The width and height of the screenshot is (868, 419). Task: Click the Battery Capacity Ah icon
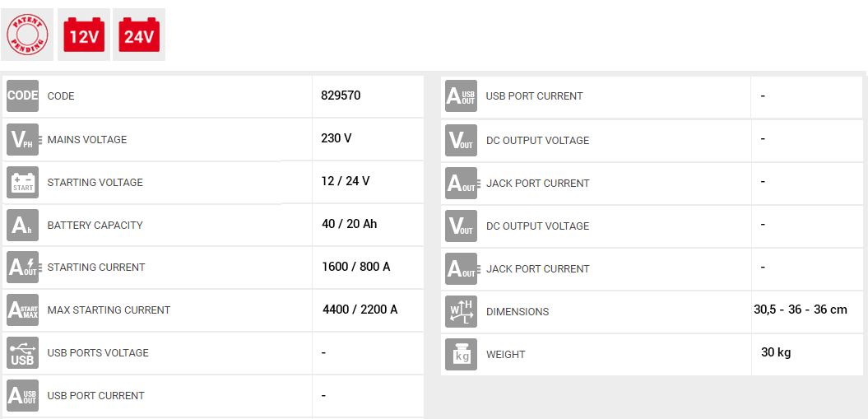tap(22, 225)
